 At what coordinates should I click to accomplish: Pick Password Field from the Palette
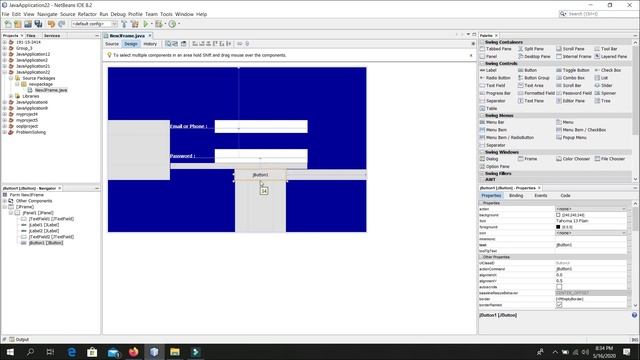574,93
